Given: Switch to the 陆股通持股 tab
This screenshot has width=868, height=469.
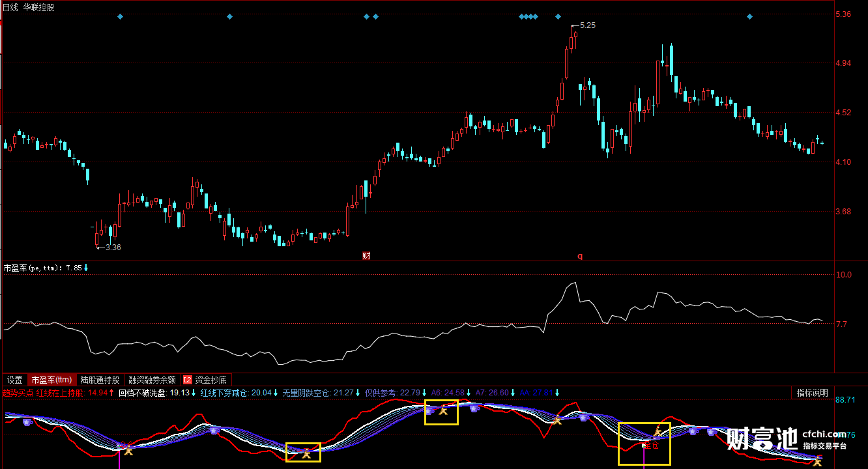Looking at the screenshot, I should 100,380.
